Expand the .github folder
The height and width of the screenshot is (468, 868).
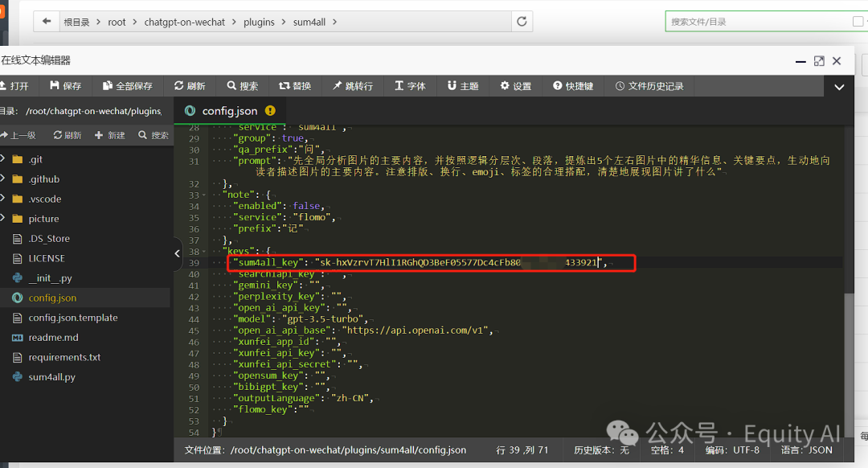tap(2, 179)
